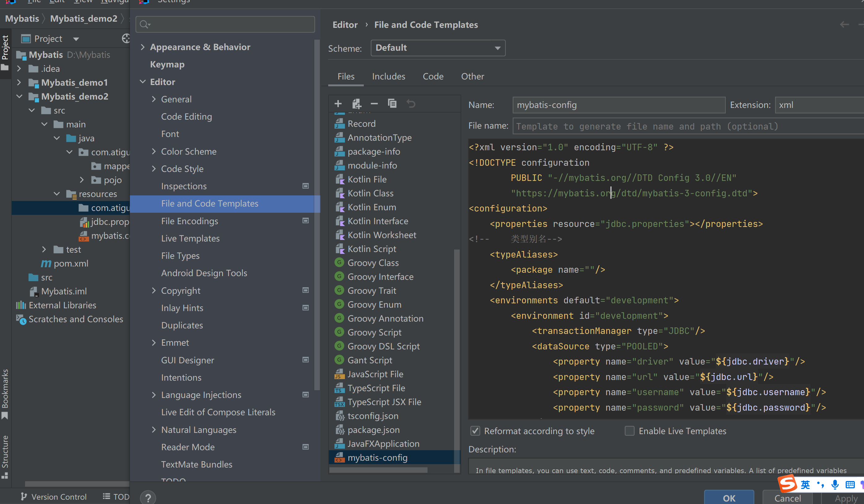Viewport: 864px width, 504px height.
Task: Switch to the Includes tab
Action: coord(389,76)
